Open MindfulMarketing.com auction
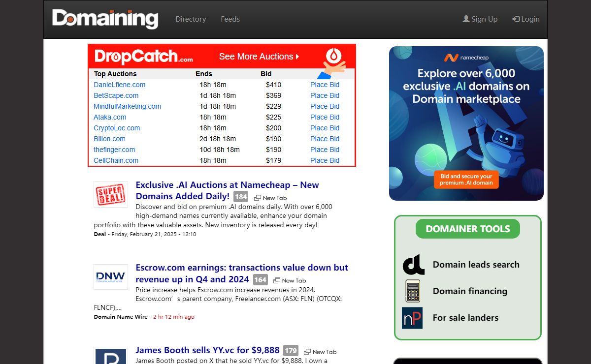Screen dimensions: 591x364 [127, 106]
